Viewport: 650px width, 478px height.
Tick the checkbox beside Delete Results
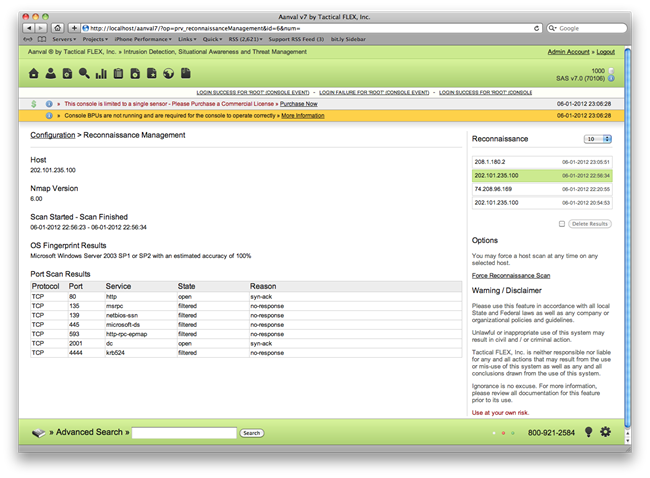click(x=562, y=224)
